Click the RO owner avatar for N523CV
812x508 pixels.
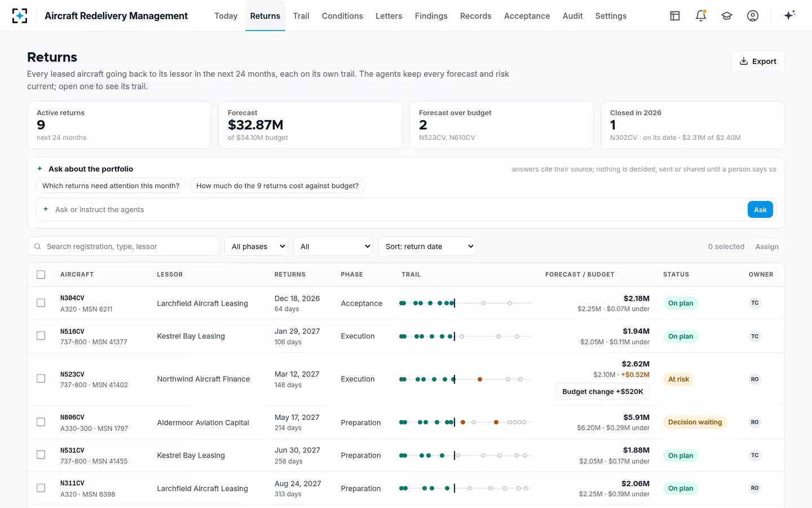755,379
